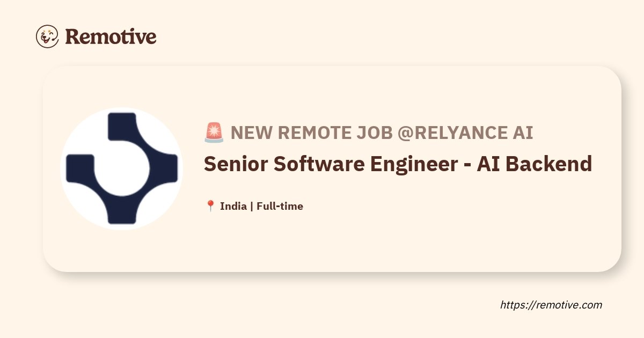This screenshot has height=338, width=644.
Task: Click the Remotive mascot face icon
Action: (x=47, y=36)
